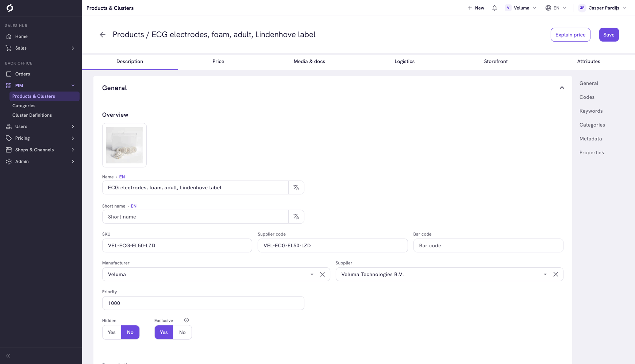Image resolution: width=635 pixels, height=364 pixels.
Task: Click the plus icon next to New
Action: pos(470,8)
